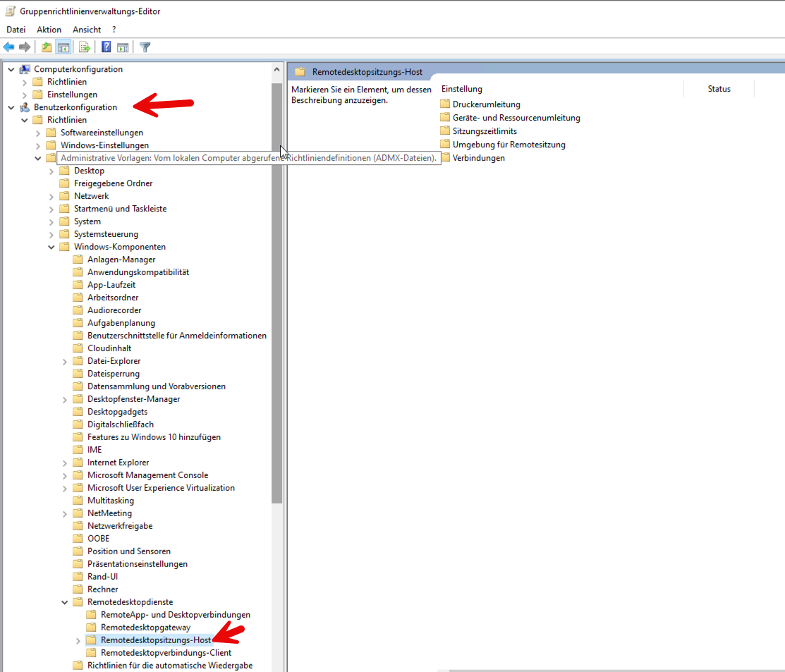
Task: Open the Ansicht menu
Action: [x=87, y=30]
